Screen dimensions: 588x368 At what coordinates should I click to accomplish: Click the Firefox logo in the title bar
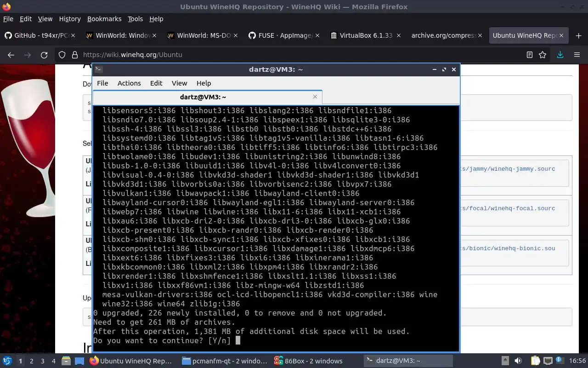6,6
